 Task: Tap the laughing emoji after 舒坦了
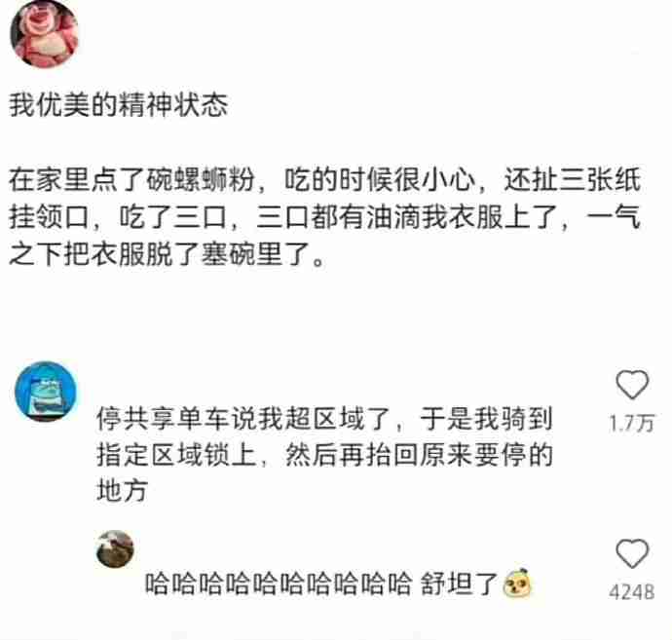coord(518,584)
